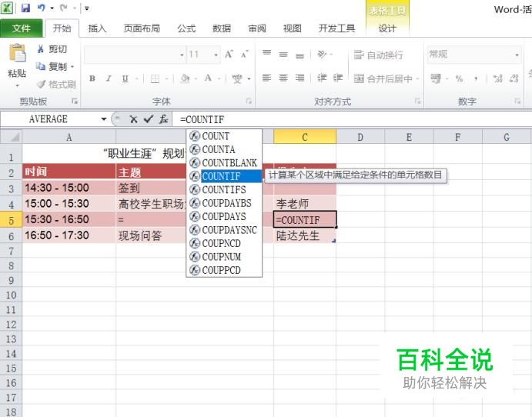
Task: Click the accounting number format icon
Action: coord(436,78)
